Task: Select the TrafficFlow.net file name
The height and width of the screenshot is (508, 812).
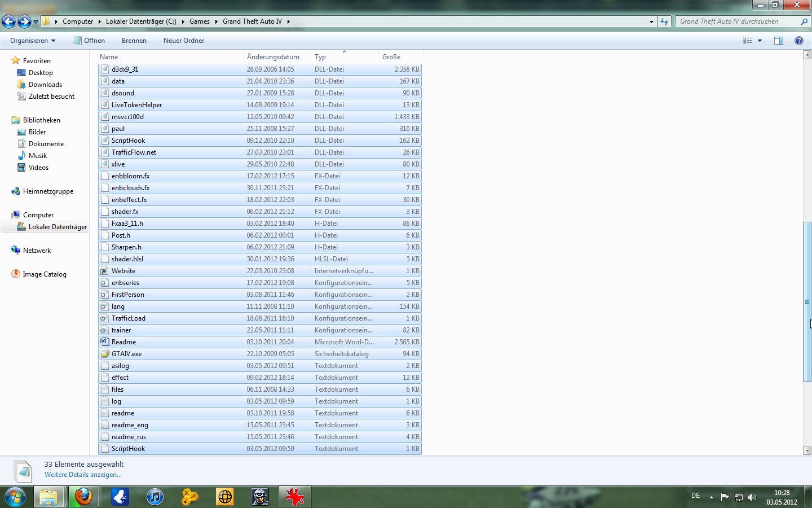Action: (x=134, y=152)
